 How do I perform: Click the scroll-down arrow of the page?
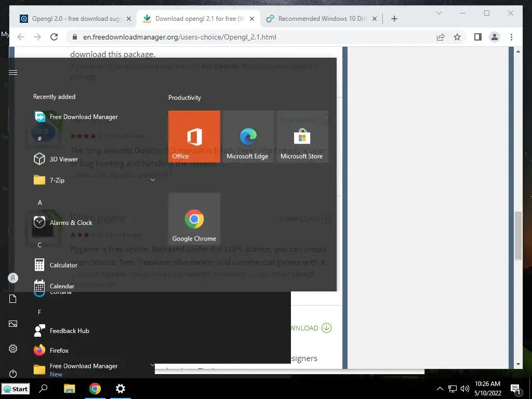(x=518, y=364)
